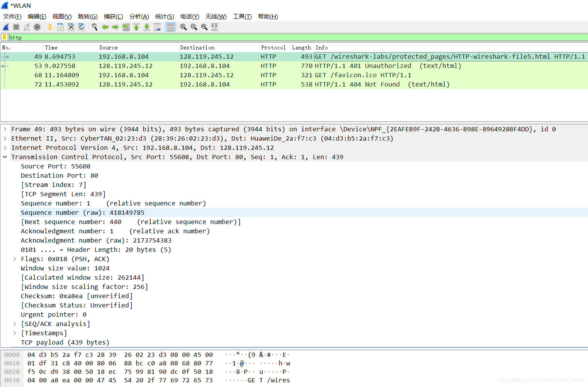Open the 电话(Y) menu
Image resolution: width=588 pixels, height=387 pixels.
point(190,17)
